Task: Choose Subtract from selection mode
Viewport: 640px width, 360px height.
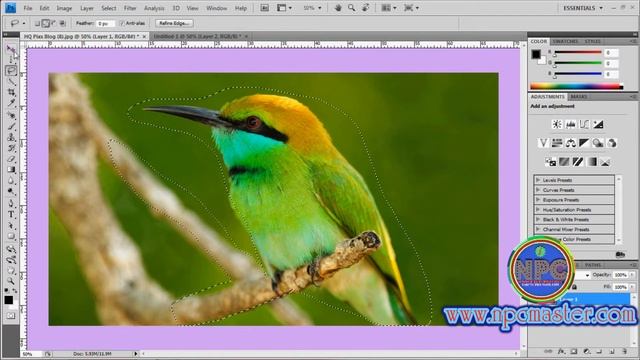Action: [54, 23]
